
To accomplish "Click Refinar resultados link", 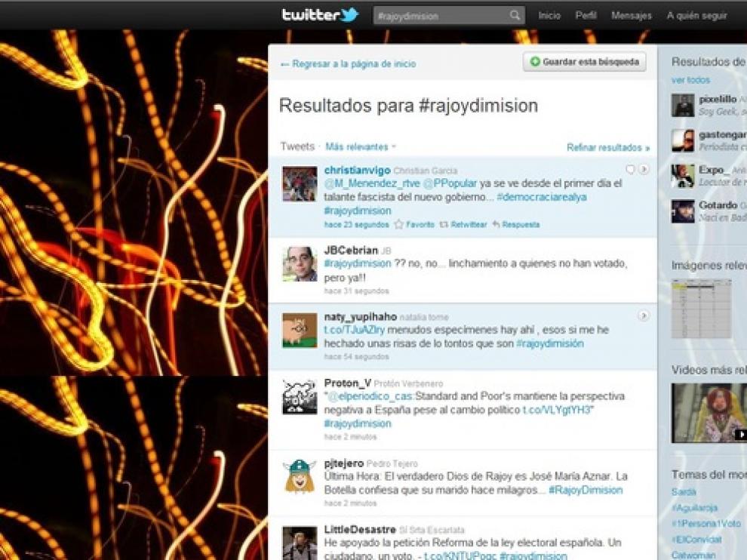I will click(608, 147).
